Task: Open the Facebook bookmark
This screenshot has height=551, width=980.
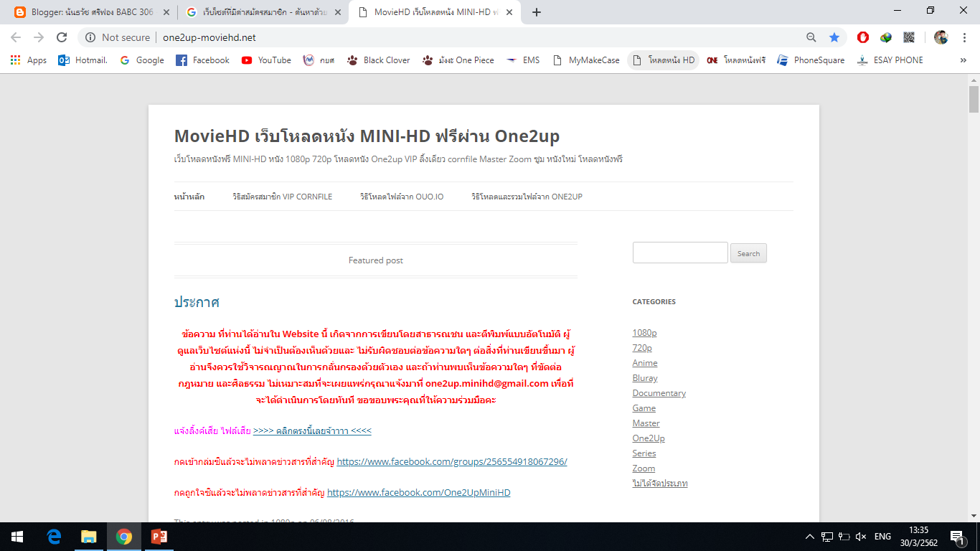Action: (x=202, y=60)
